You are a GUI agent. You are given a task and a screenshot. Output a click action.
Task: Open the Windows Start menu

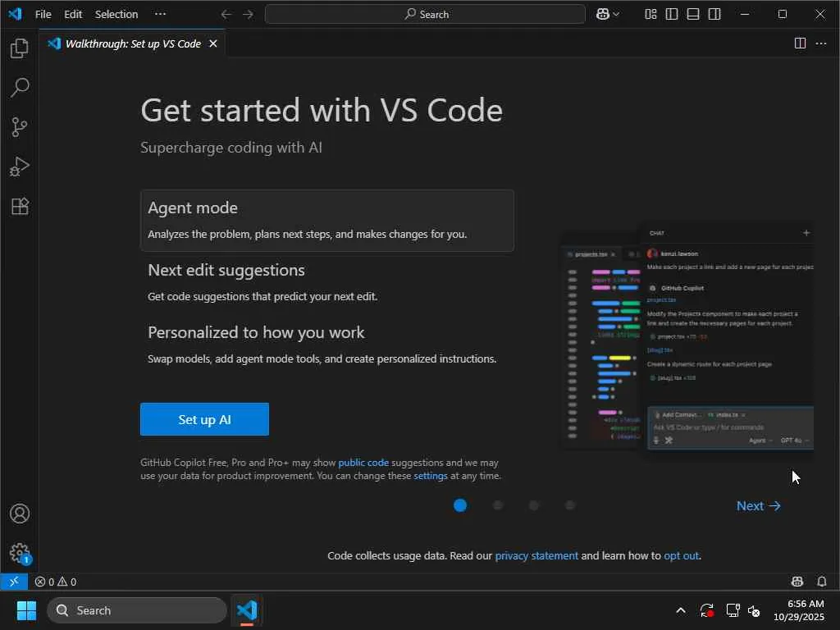coord(26,610)
